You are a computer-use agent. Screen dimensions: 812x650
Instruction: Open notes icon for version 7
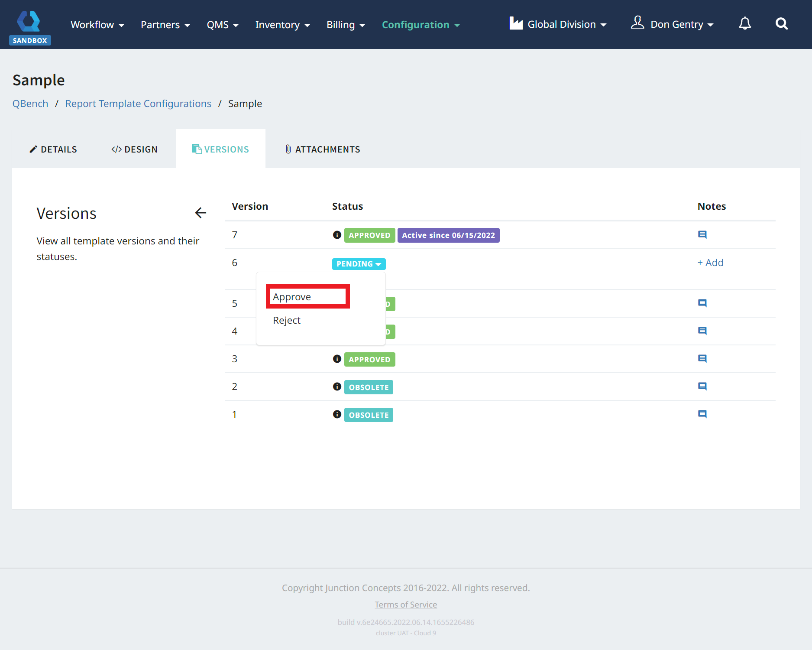click(702, 235)
